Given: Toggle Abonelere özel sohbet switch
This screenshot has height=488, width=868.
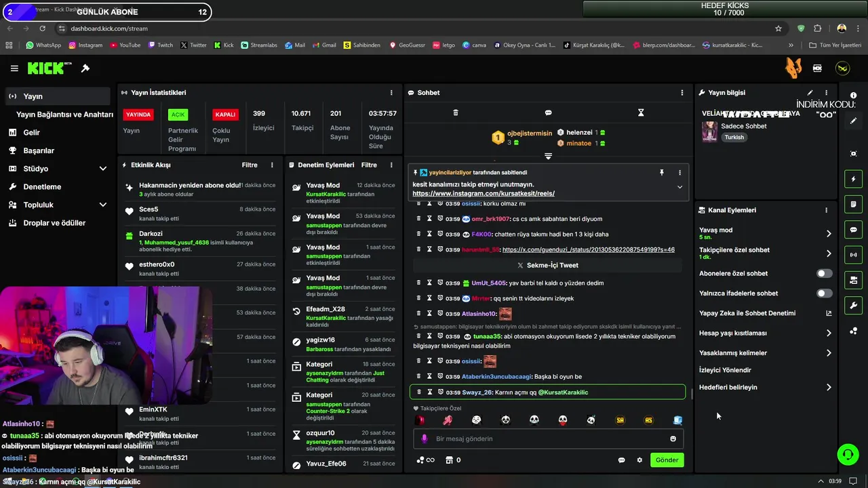Looking at the screenshot, I should point(824,274).
